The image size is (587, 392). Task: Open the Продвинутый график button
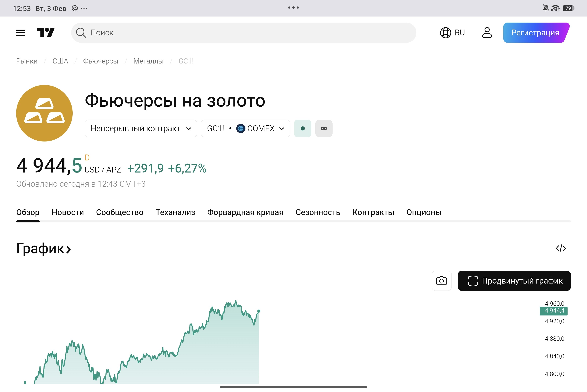(x=514, y=280)
